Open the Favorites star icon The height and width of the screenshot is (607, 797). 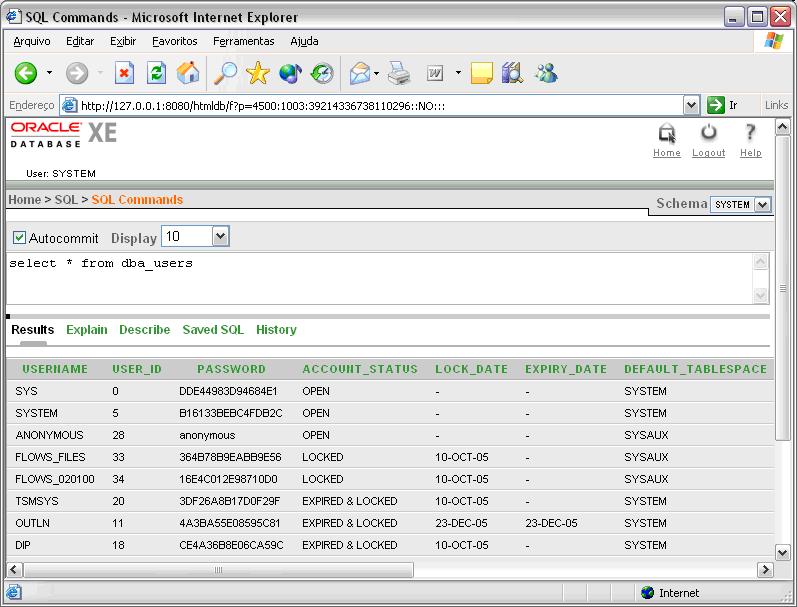point(258,73)
